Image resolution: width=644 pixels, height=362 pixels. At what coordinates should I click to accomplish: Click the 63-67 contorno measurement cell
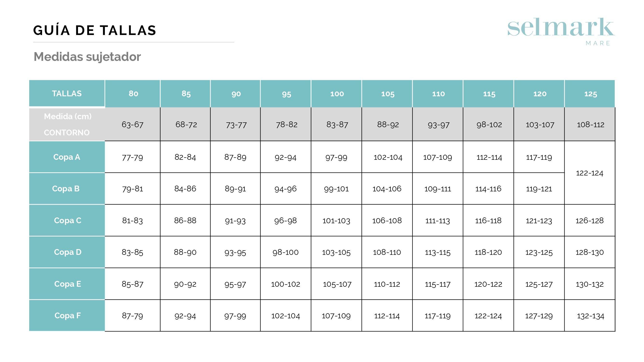(133, 125)
